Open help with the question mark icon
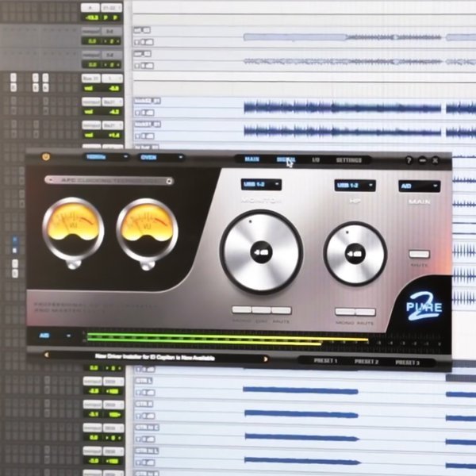This screenshot has height=476, width=476. [x=409, y=160]
